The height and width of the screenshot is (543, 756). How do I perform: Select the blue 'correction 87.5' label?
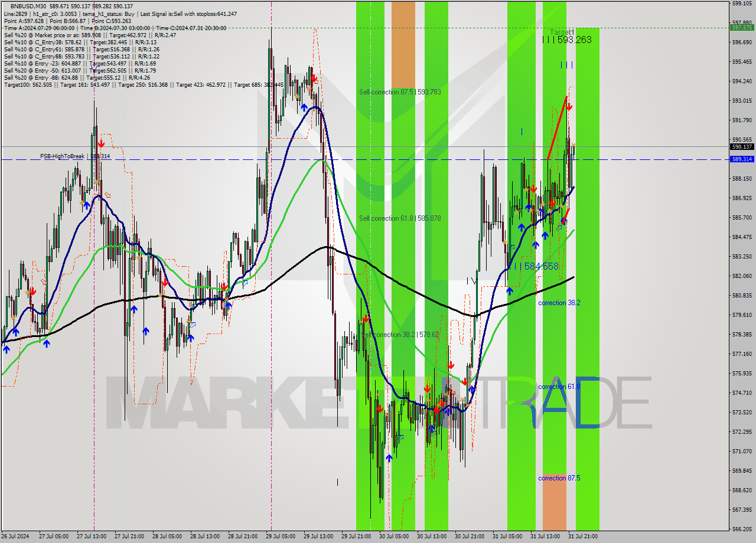tap(559, 478)
